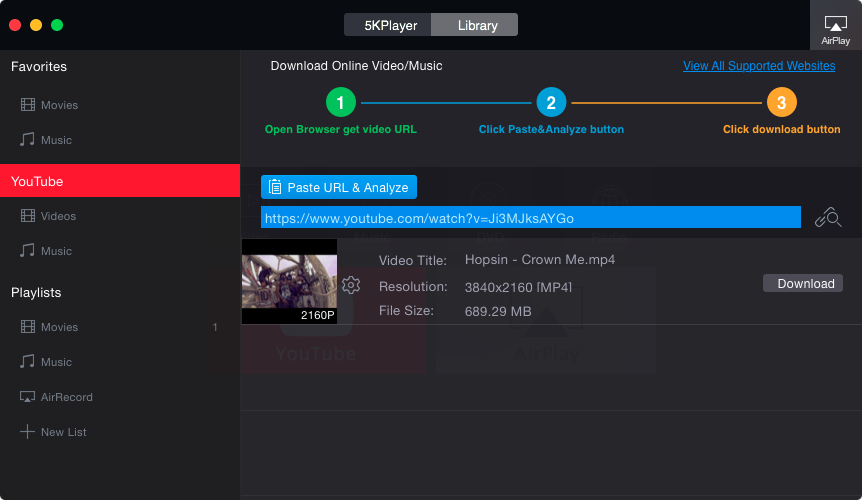Click 'Click Paste&Analyze button' text
Image resolution: width=862 pixels, height=500 pixels.
tap(551, 129)
